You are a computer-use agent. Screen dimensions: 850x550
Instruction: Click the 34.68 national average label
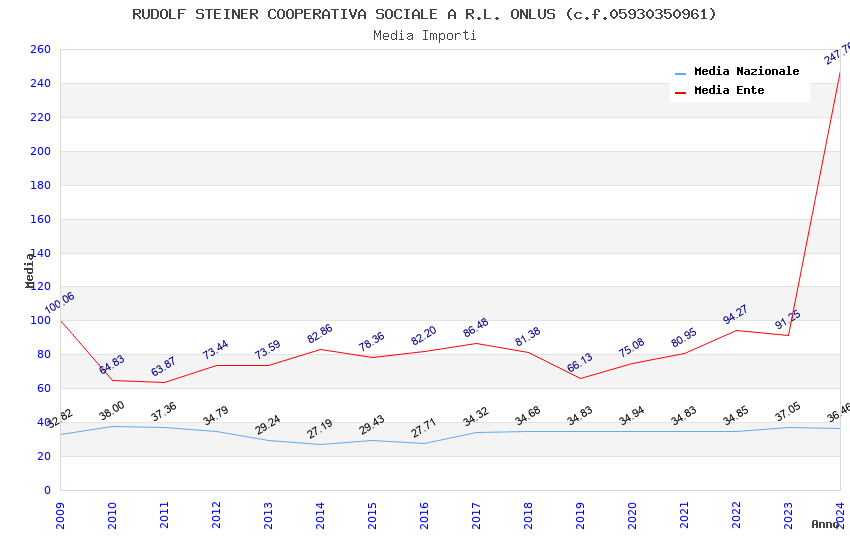click(529, 416)
